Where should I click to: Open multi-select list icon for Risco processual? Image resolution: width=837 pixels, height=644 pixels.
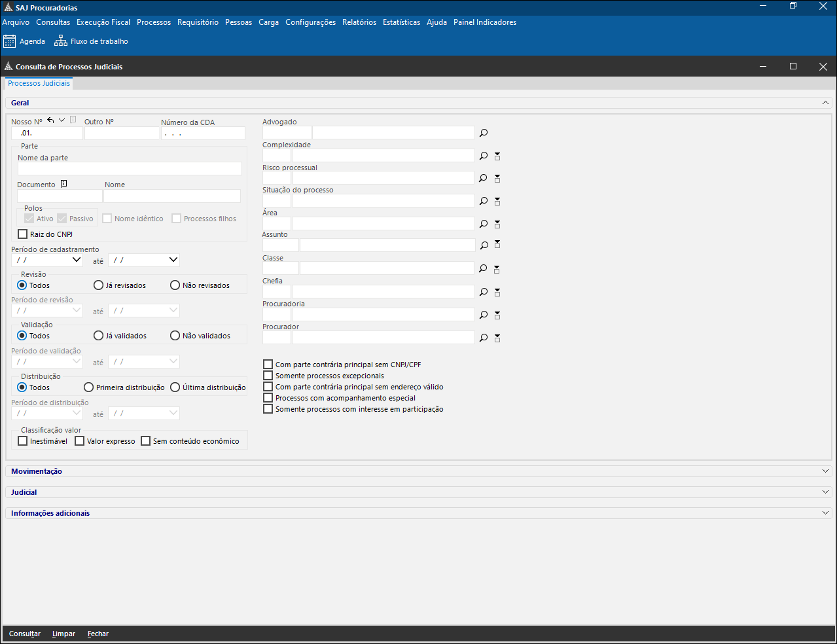[497, 178]
